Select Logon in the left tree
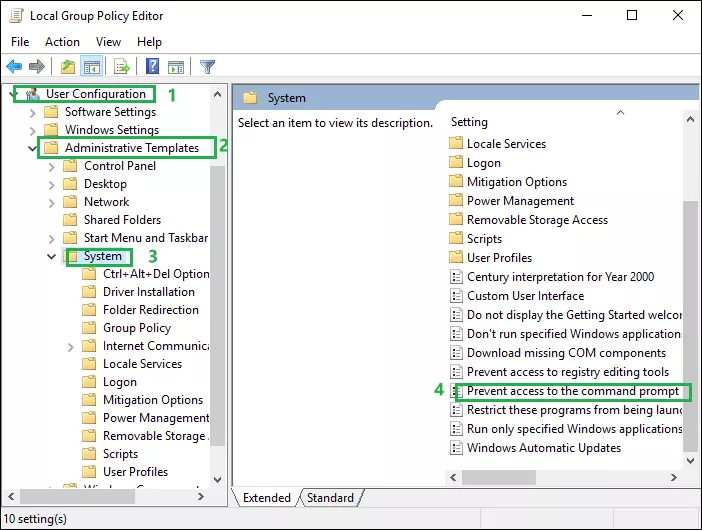The height and width of the screenshot is (530, 702). click(x=120, y=382)
